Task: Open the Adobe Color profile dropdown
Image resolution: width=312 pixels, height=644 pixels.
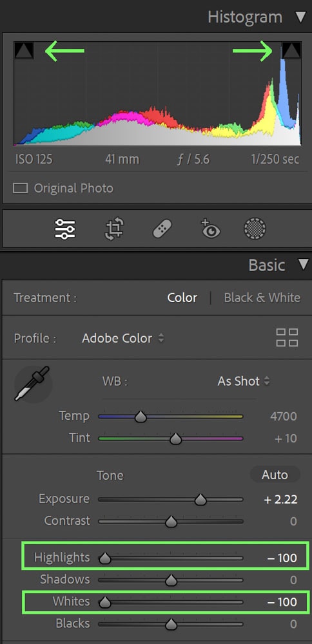Action: pyautogui.click(x=123, y=339)
